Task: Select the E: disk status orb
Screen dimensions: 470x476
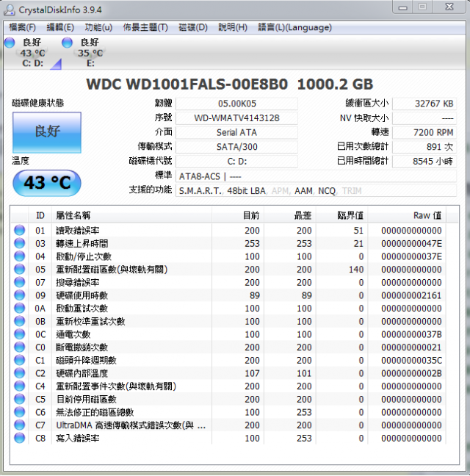Action: coord(67,43)
